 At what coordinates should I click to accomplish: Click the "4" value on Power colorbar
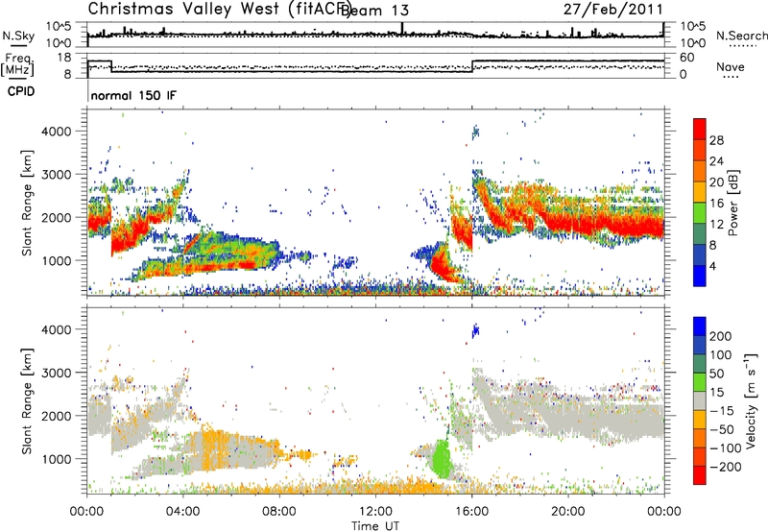(713, 267)
